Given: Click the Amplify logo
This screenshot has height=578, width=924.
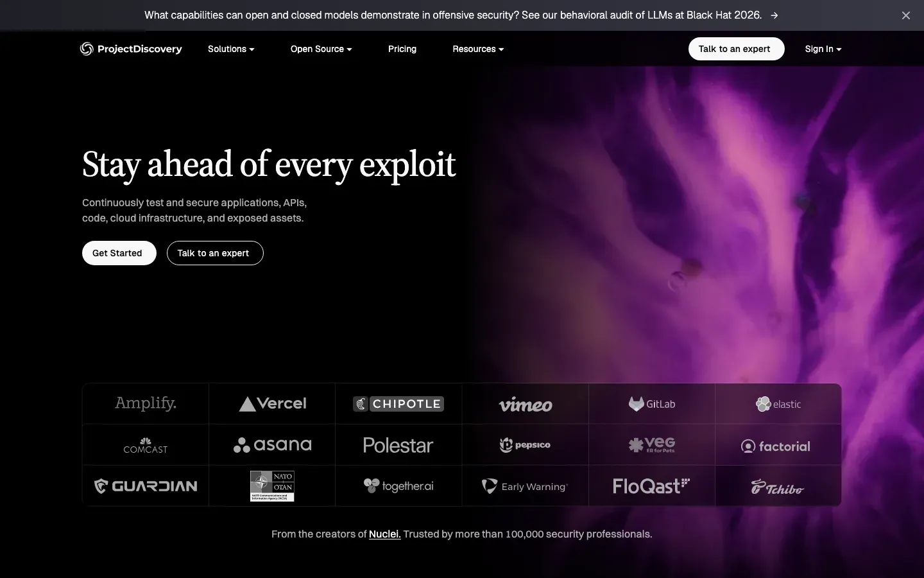Looking at the screenshot, I should [x=146, y=403].
